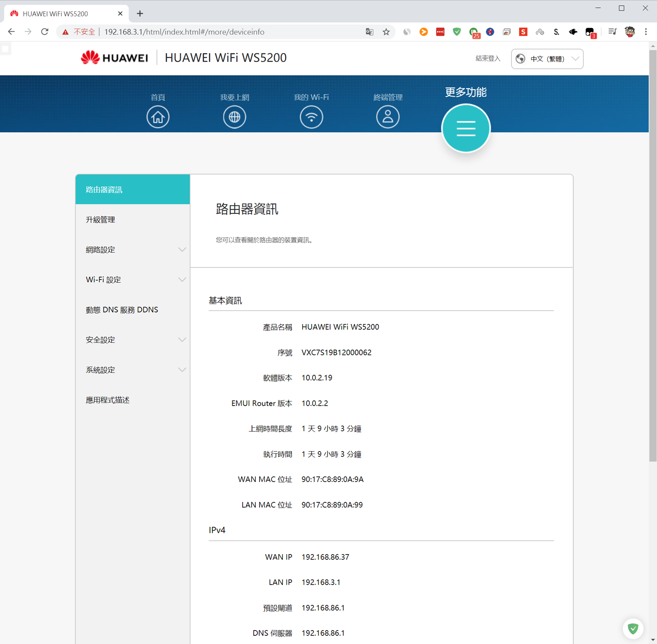The image size is (657, 644).
Task: Click the green shield icon at bottom right
Action: click(633, 628)
